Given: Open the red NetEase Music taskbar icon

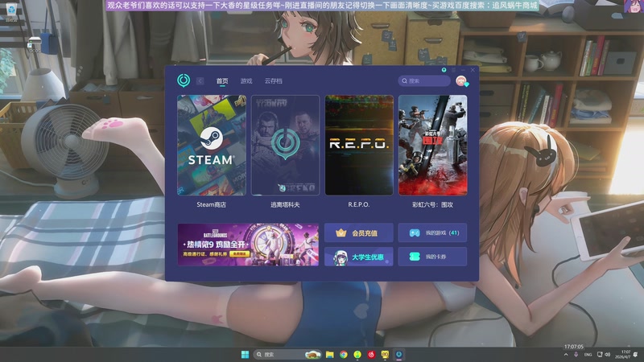Looking at the screenshot, I should pos(371,354).
